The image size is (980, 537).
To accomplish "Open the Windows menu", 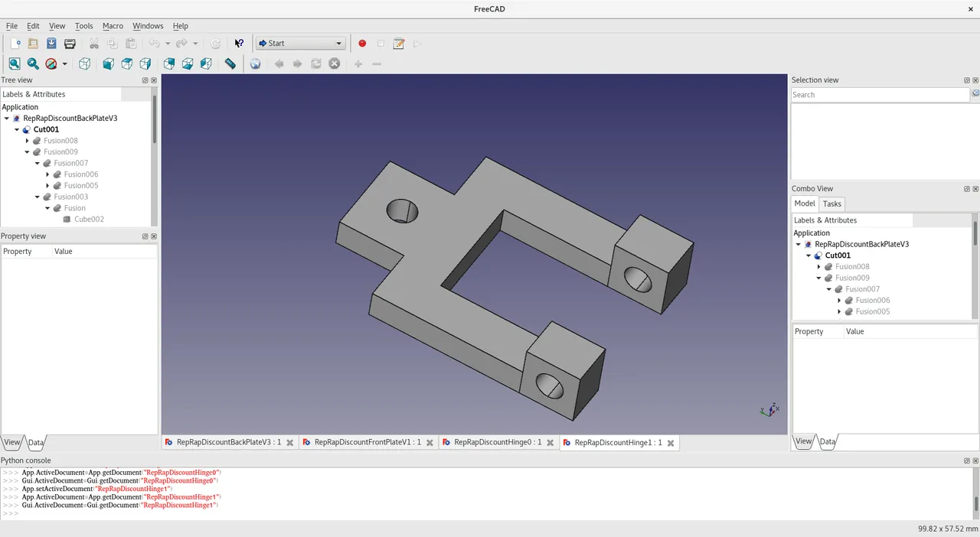I will point(148,26).
